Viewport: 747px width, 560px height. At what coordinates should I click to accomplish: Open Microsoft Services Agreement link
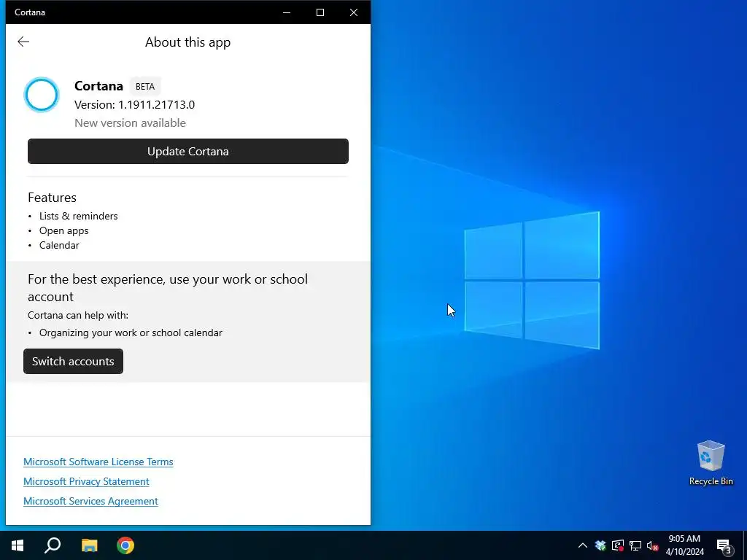point(90,501)
